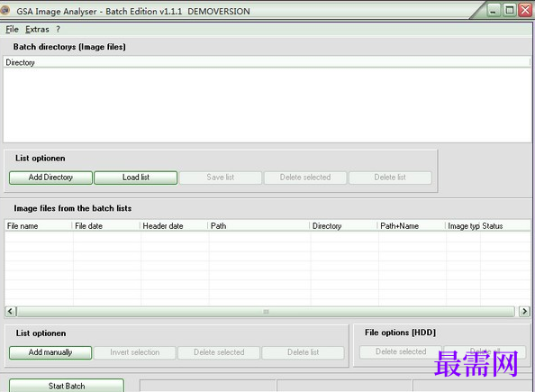Open the question mark help menu
Screen dimensions: 535x392
pos(58,30)
